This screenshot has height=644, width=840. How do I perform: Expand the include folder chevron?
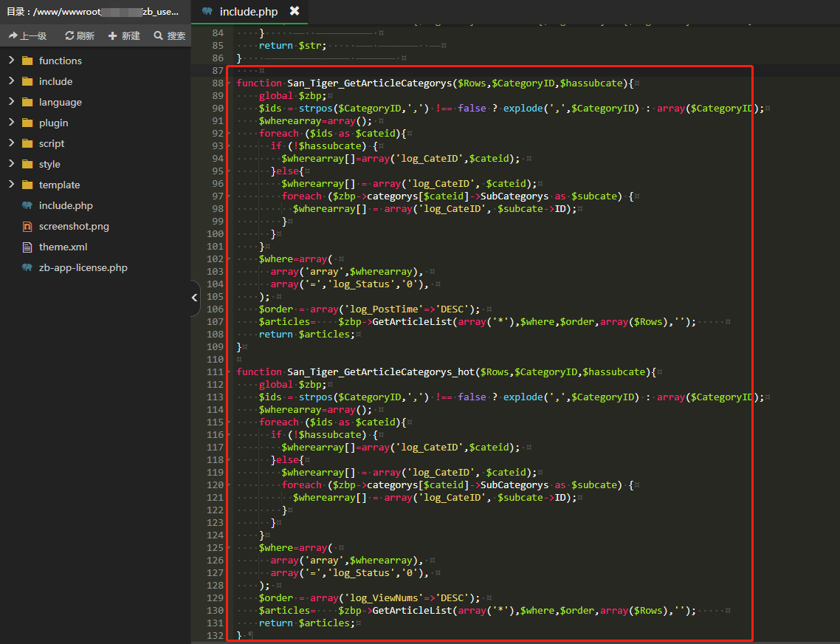pos(11,81)
